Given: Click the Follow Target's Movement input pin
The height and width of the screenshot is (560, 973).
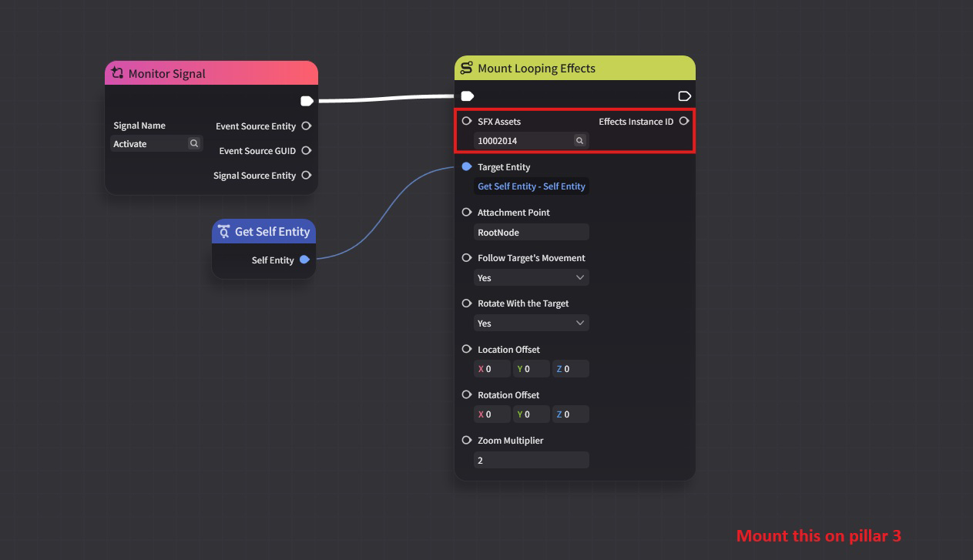Looking at the screenshot, I should coord(466,257).
